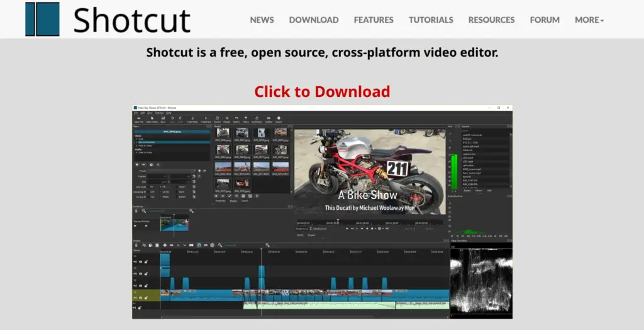
Task: Select the first playlist thumbnail
Action: point(223,134)
